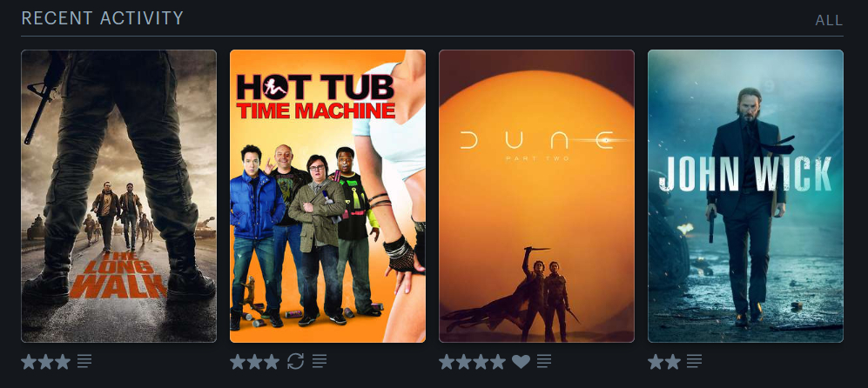Click the Recent Activity heading

tap(103, 18)
